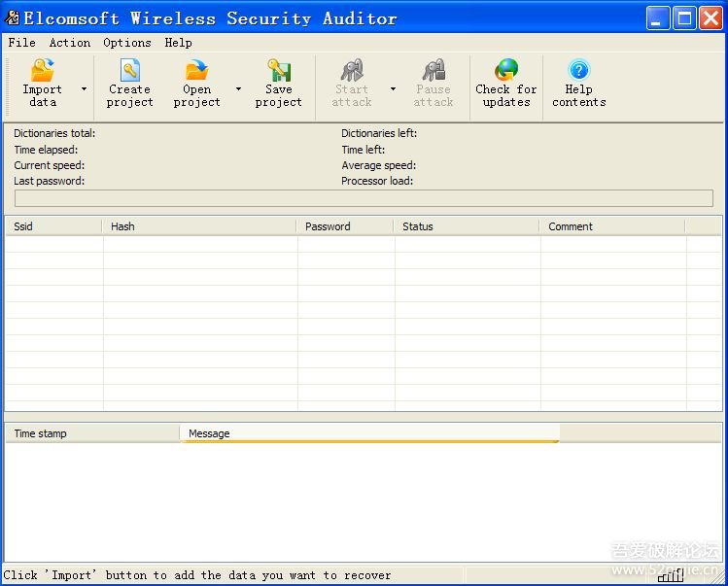Click the attack progress bar
The height and width of the screenshot is (586, 728).
(364, 198)
